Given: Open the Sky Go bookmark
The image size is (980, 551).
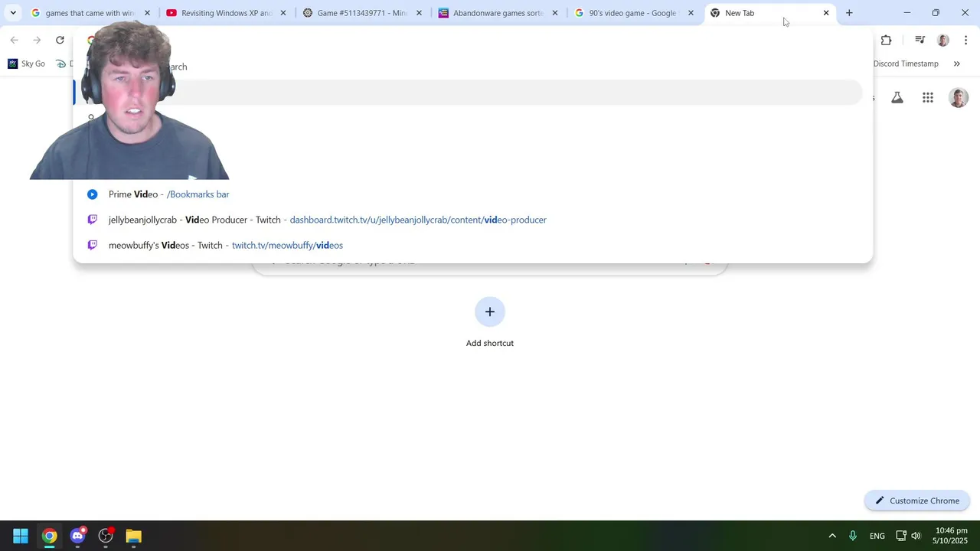Looking at the screenshot, I should pos(27,64).
